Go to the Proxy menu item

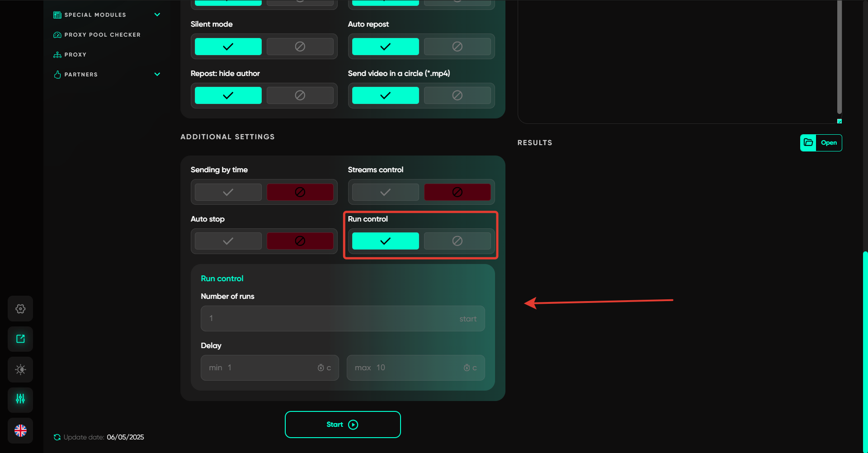click(x=75, y=55)
